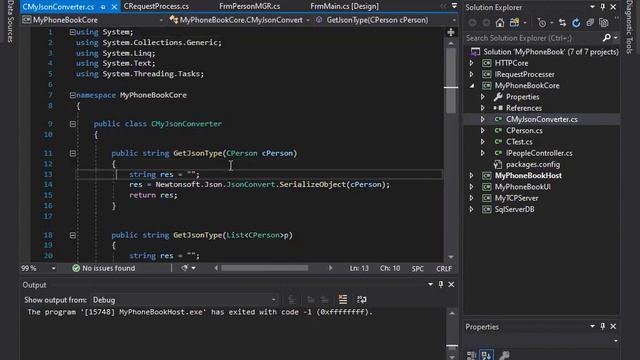This screenshot has width=640, height=360.
Task: Collapse the using directives region
Action: [x=72, y=32]
